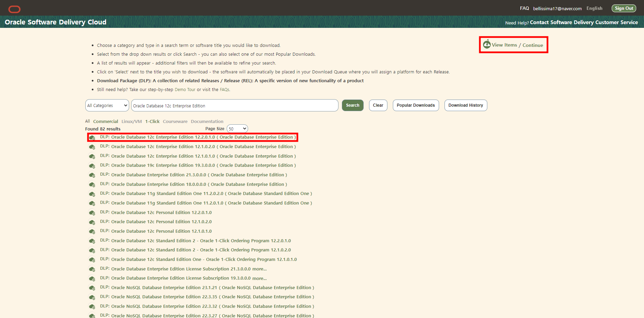
Task: Click Oracle Software Delivery Cloud title
Action: coord(55,22)
